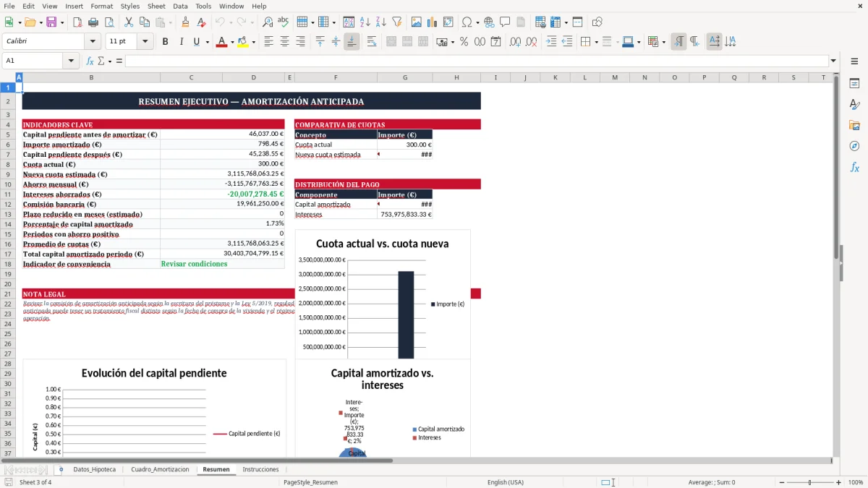The height and width of the screenshot is (488, 868).
Task: Open sidebar Properties icon
Action: [x=854, y=84]
